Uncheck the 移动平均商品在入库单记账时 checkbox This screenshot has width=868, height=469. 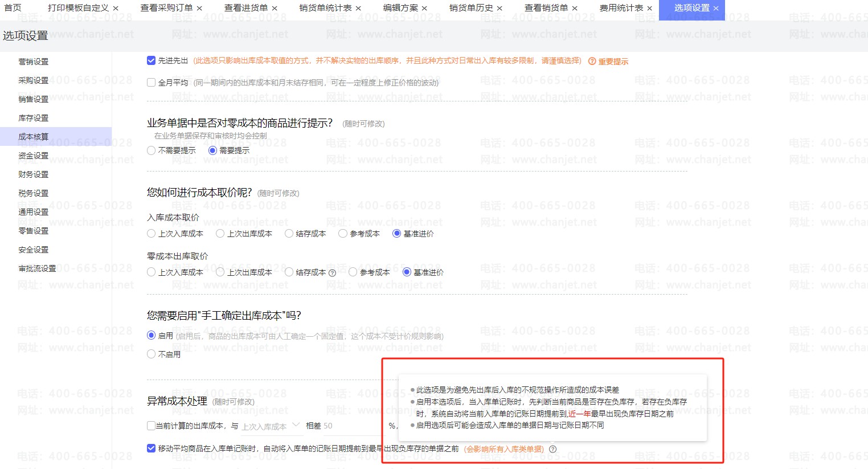[151, 448]
